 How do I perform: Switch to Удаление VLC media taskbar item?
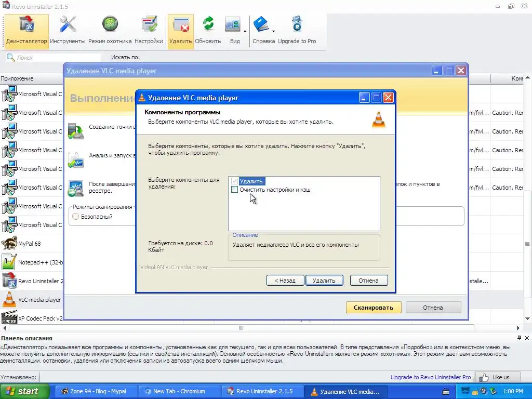[345, 391]
